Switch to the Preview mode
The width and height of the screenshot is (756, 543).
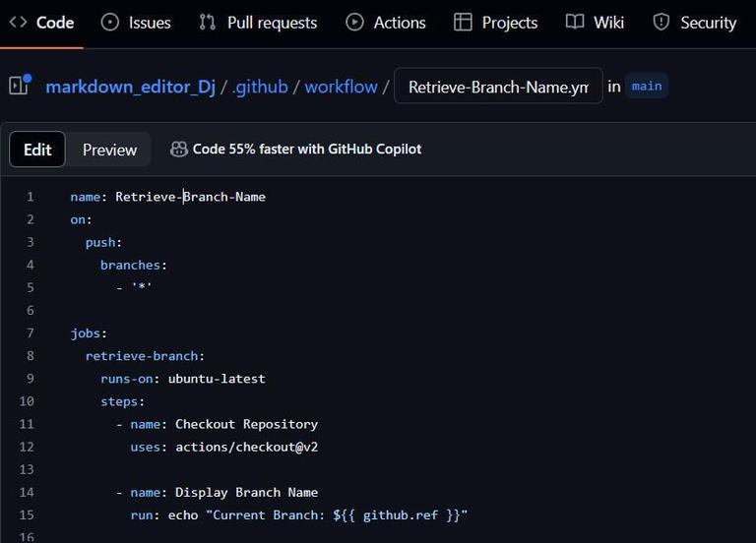[x=109, y=150]
